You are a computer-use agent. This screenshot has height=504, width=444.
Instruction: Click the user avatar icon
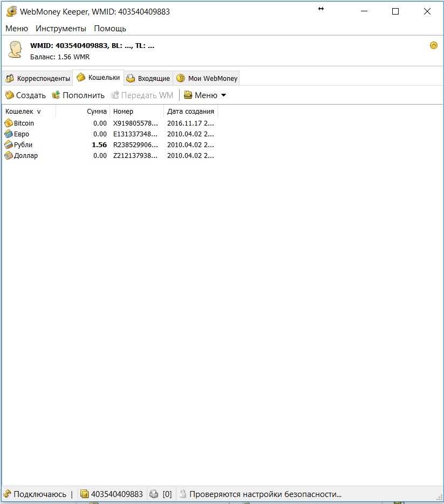[x=15, y=50]
